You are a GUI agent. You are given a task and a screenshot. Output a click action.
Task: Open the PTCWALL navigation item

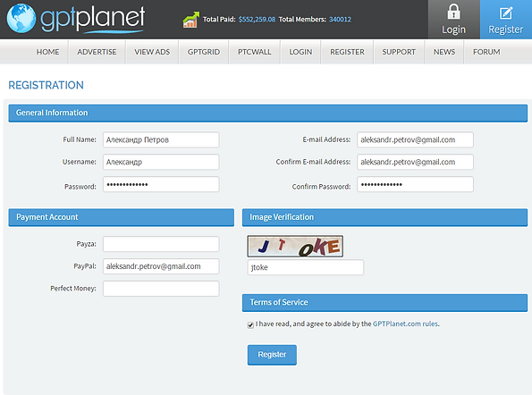255,52
